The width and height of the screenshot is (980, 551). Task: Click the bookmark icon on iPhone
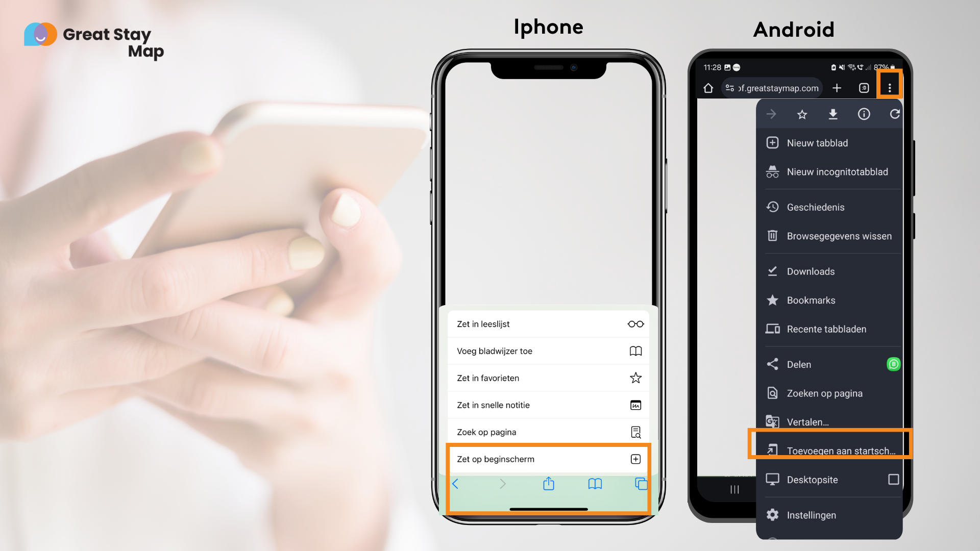[x=593, y=483]
